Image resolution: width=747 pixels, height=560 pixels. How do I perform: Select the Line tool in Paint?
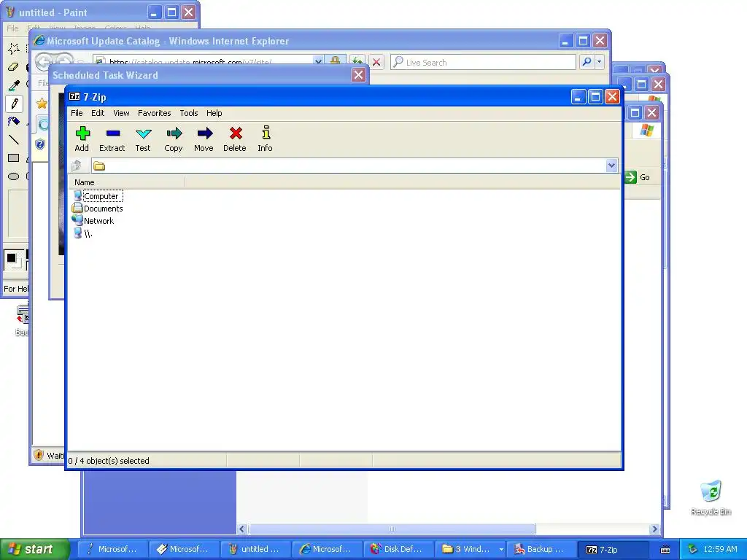14,139
